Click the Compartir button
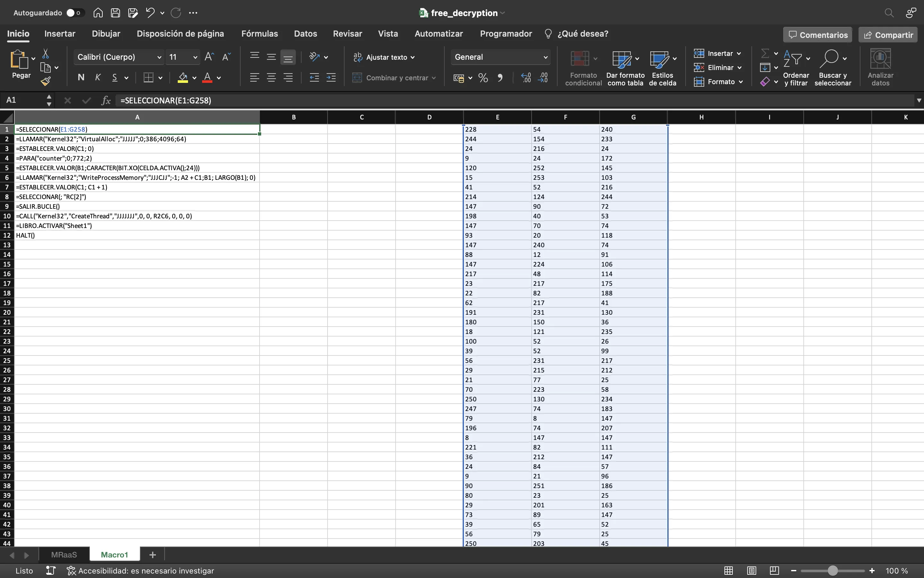This screenshot has height=578, width=924. [x=888, y=35]
